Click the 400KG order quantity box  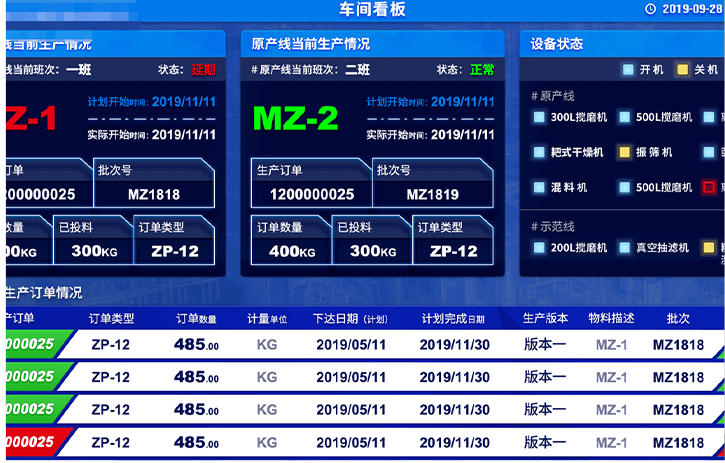click(291, 251)
